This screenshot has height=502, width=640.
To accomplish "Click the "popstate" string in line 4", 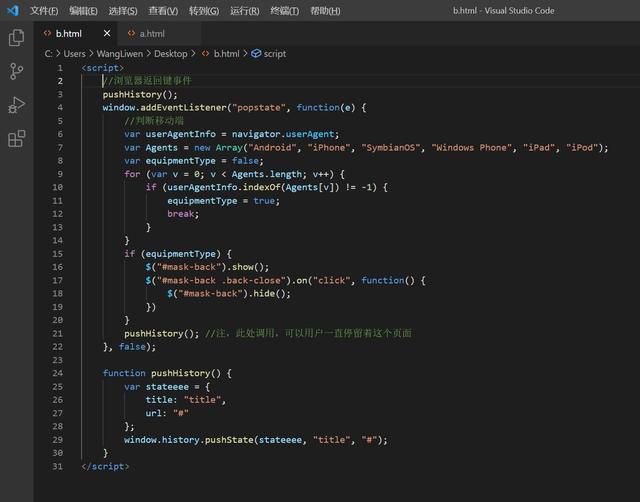I will (x=259, y=107).
